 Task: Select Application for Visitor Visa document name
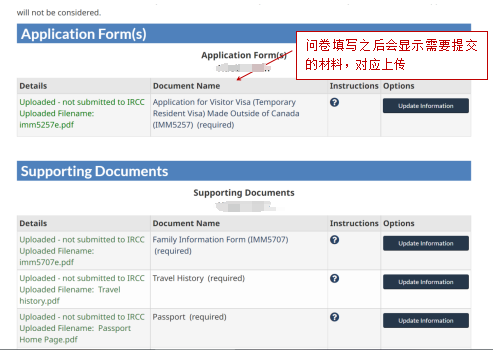[226, 113]
